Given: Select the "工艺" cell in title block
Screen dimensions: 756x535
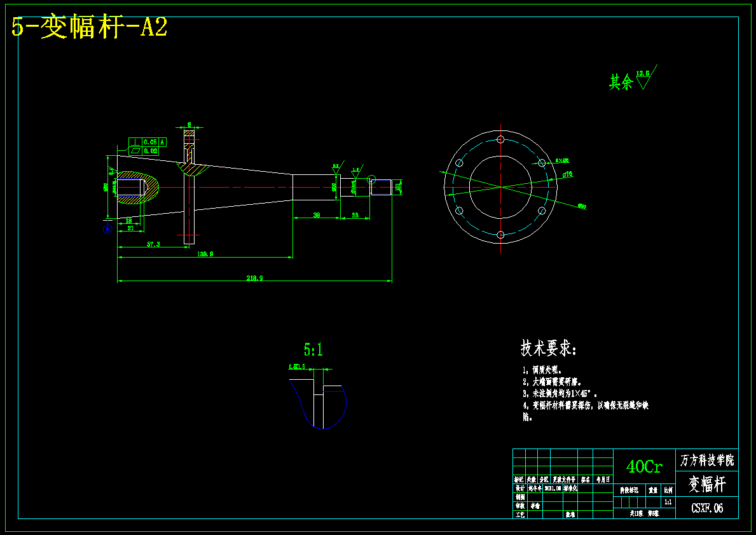Looking at the screenshot, I should [520, 515].
